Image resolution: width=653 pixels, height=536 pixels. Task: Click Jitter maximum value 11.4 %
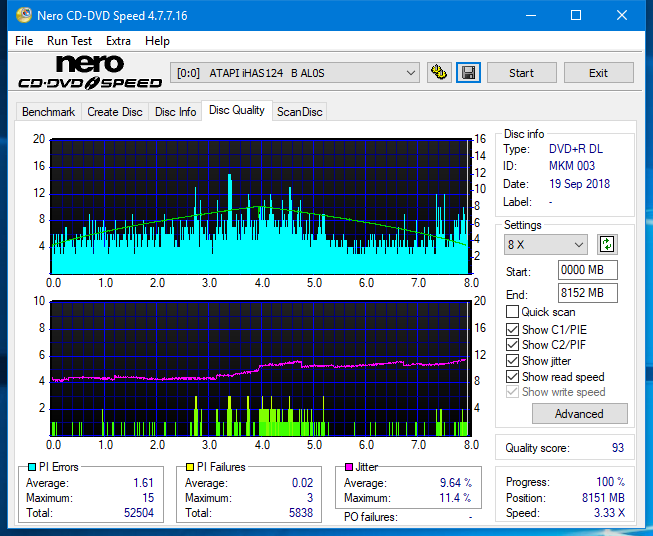click(456, 498)
